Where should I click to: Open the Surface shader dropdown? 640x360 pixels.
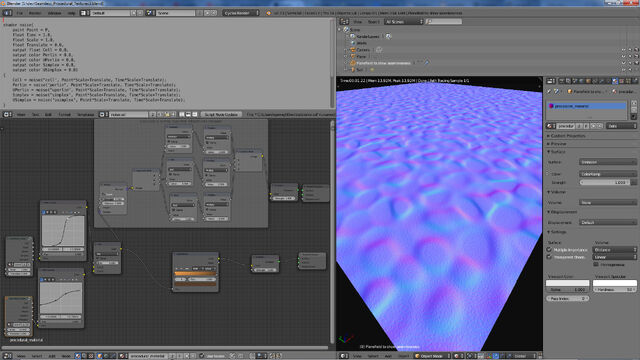(607, 162)
